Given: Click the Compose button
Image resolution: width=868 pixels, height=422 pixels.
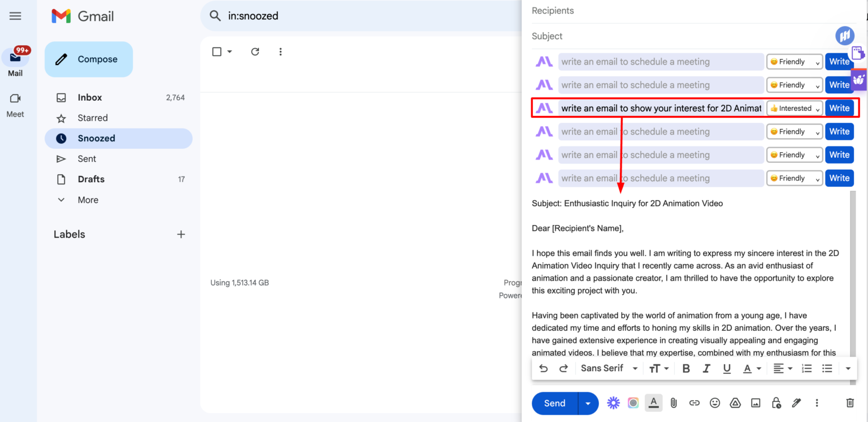Looking at the screenshot, I should [x=89, y=59].
